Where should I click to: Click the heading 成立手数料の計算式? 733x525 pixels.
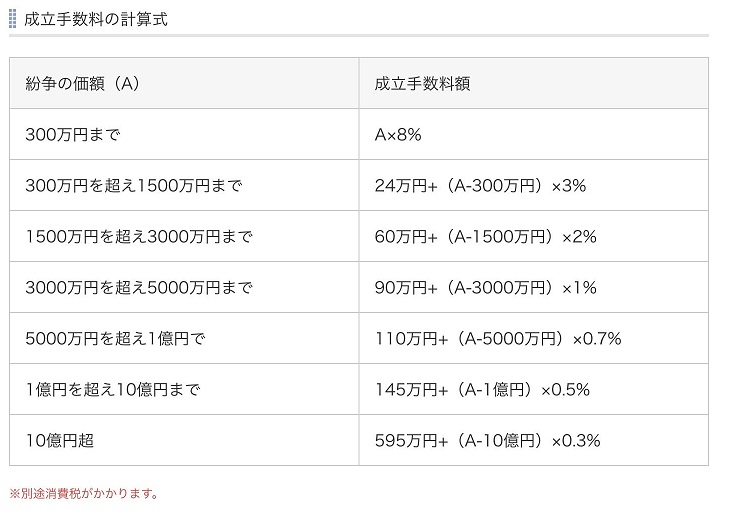click(x=93, y=18)
